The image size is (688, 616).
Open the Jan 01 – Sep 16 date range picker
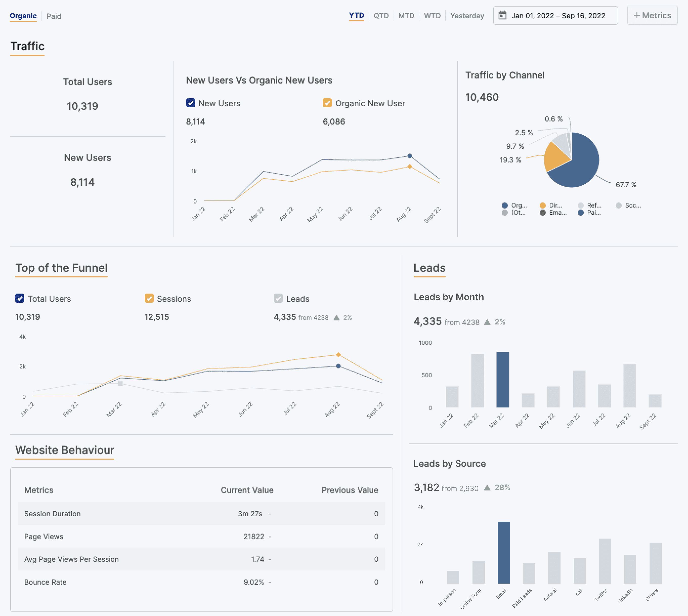click(x=558, y=15)
